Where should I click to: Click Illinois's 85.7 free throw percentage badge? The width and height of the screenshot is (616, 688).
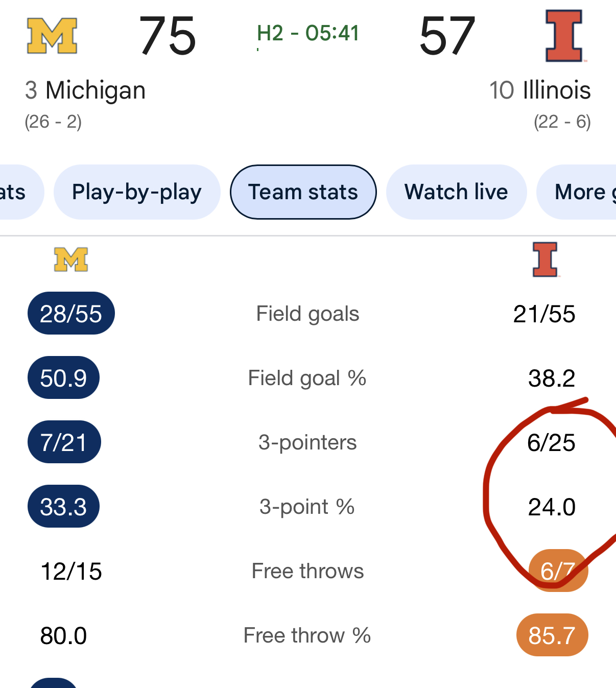coord(552,635)
